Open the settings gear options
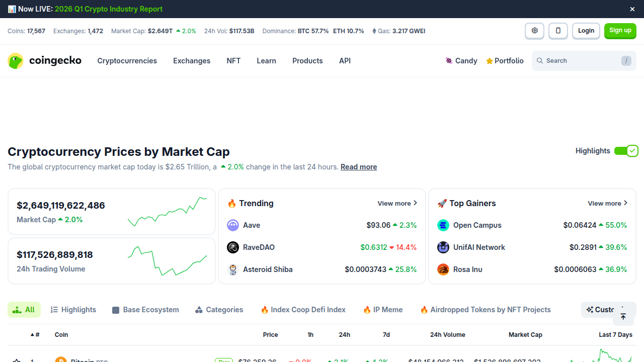Screen dimensions: 644x362 click(x=534, y=31)
